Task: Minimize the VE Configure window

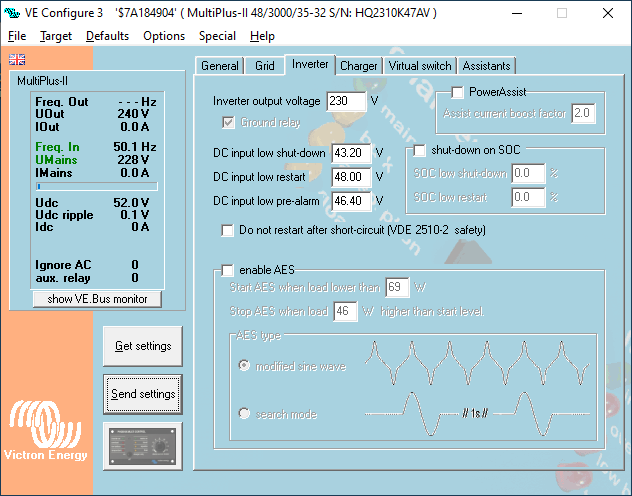Action: click(x=517, y=13)
